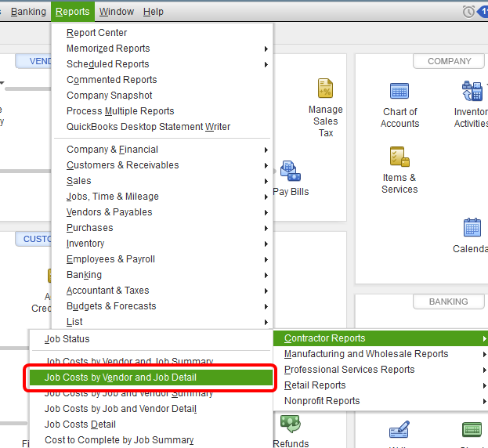Open Inventory Activities icon
Viewport: 488px width, 448px height.
[472, 91]
